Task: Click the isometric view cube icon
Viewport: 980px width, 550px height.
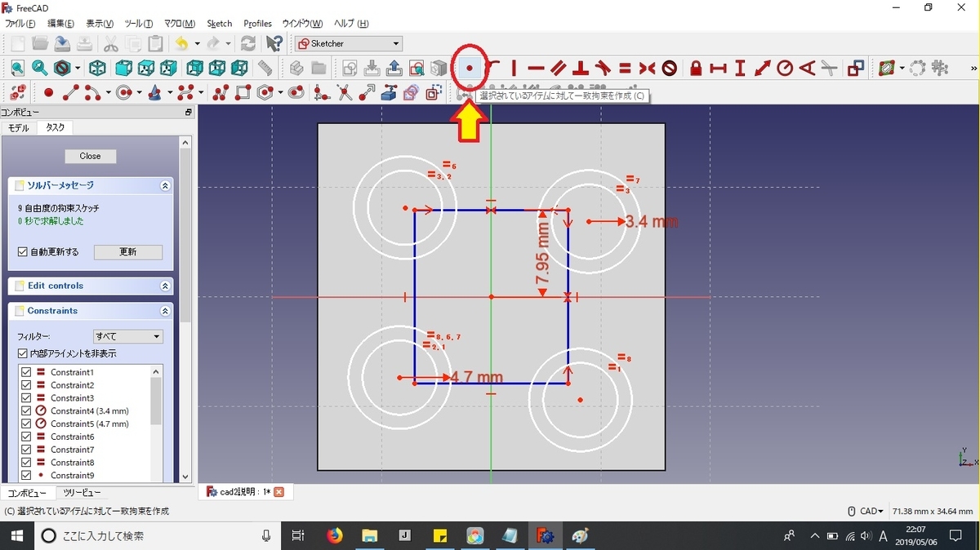Action: [97, 69]
